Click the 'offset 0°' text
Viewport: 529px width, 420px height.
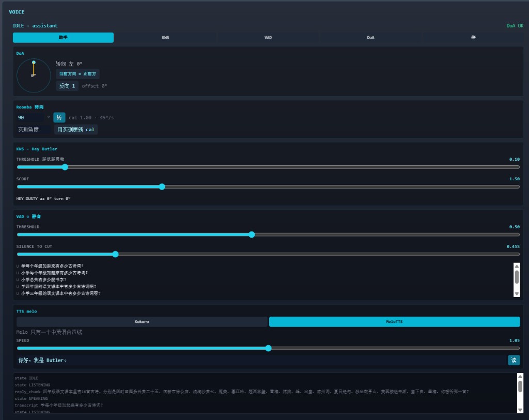[95, 86]
